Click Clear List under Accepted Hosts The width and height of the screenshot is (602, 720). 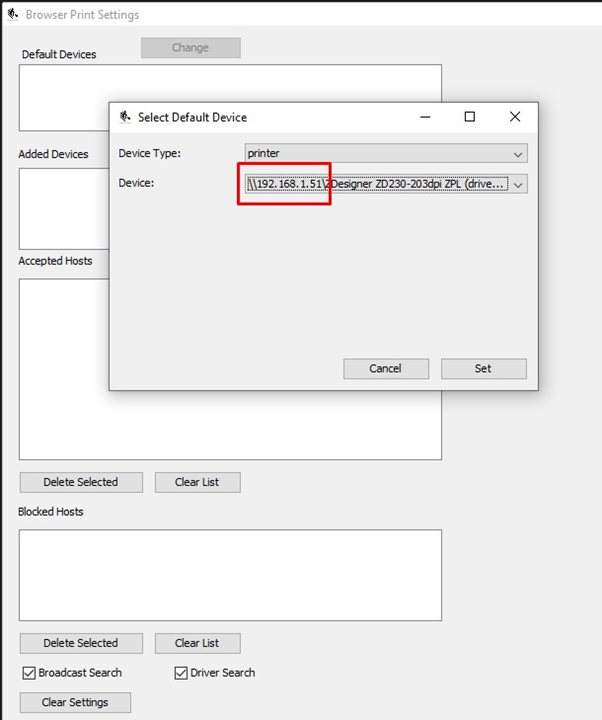coord(197,482)
